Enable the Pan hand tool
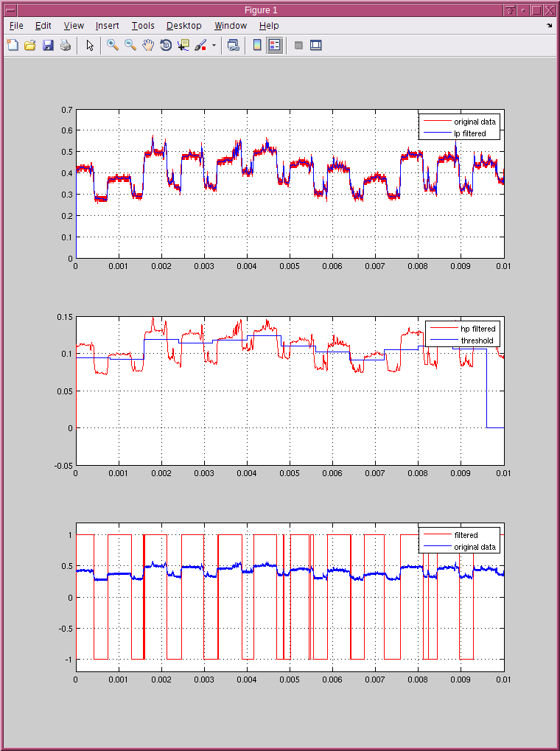The image size is (560, 751). [148, 46]
